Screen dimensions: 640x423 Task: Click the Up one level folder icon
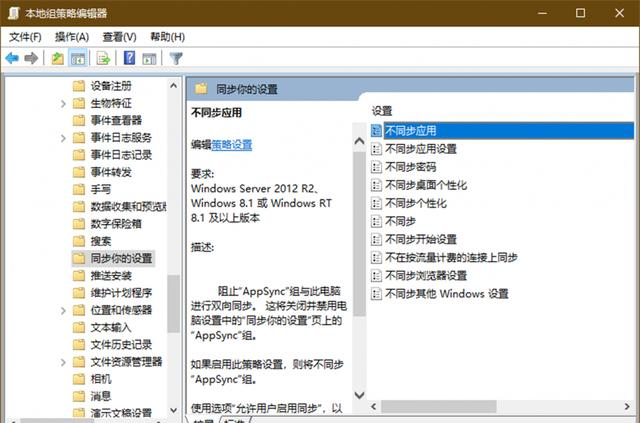pyautogui.click(x=58, y=58)
